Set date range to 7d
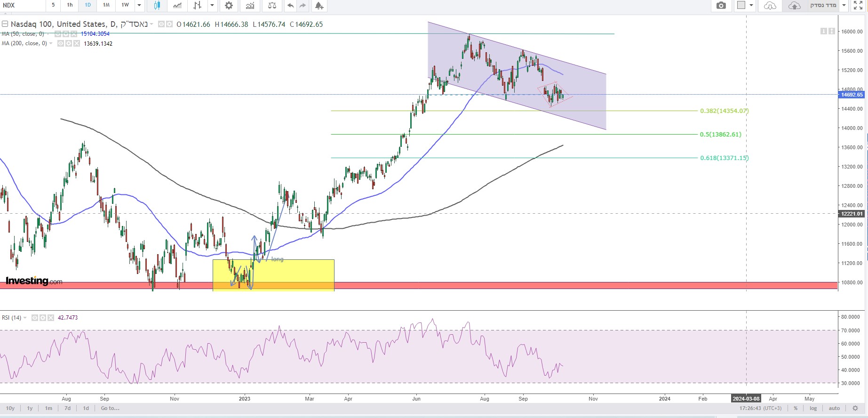Image resolution: width=868 pixels, height=418 pixels. point(67,408)
